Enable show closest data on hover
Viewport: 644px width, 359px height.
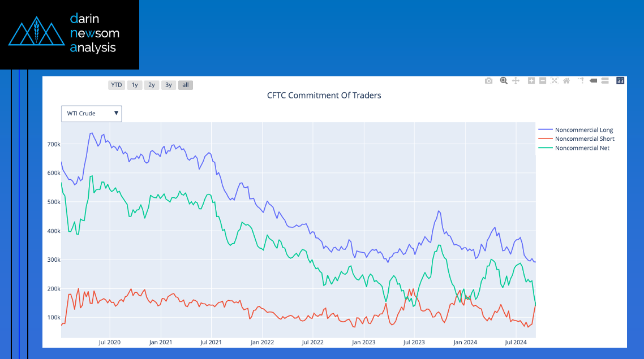(x=593, y=81)
